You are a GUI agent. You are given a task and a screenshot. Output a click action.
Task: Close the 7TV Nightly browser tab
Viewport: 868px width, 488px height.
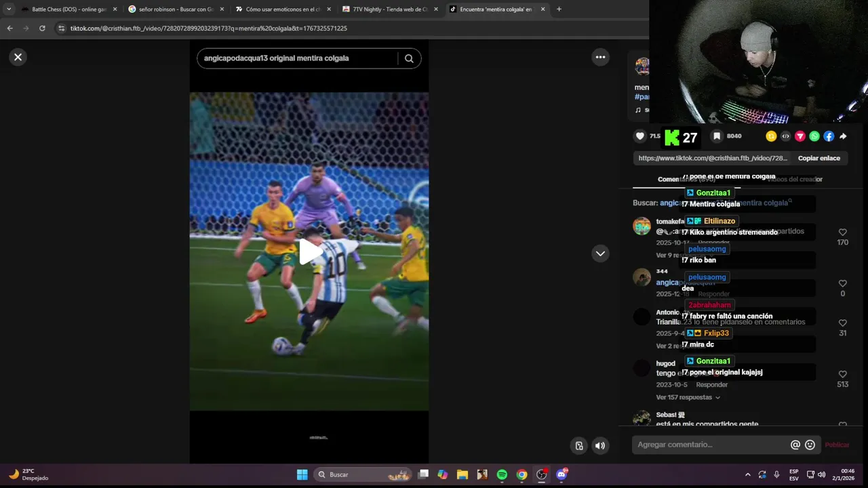pyautogui.click(x=435, y=9)
